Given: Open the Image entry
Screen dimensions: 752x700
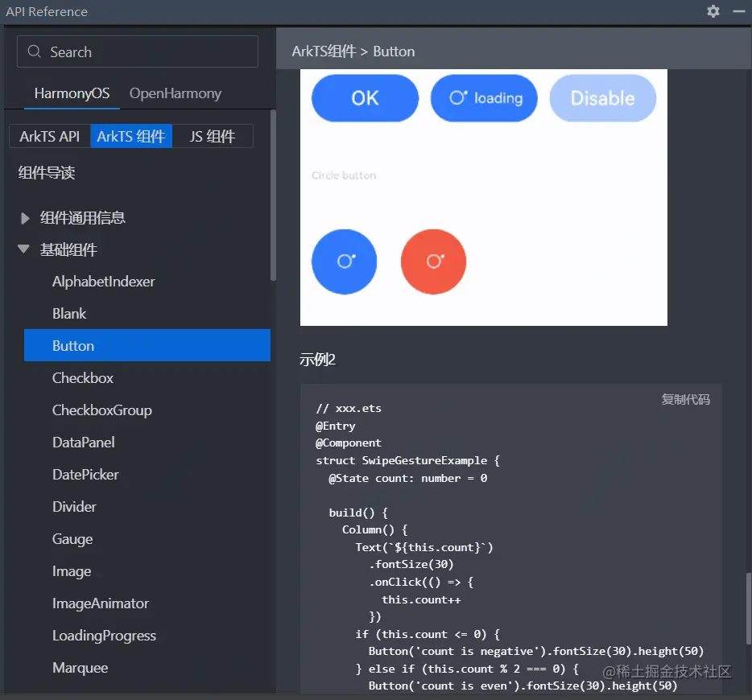Looking at the screenshot, I should pyautogui.click(x=72, y=571).
